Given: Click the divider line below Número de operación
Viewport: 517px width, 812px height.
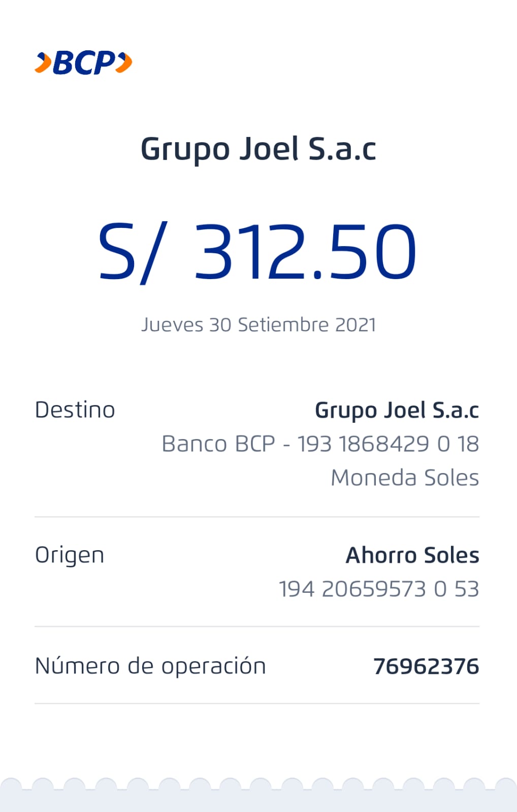Looking at the screenshot, I should 257,703.
